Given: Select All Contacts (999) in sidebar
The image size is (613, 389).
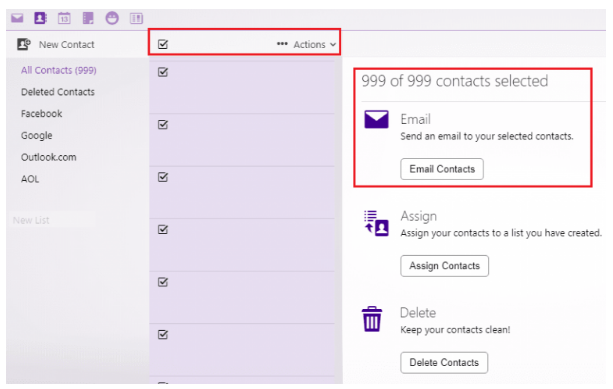Looking at the screenshot, I should click(59, 70).
